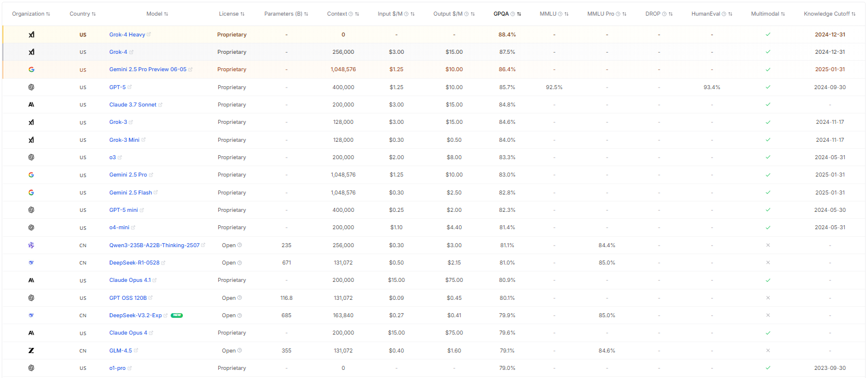Click the Google logo in Gemini 2.5 Flash row
The width and height of the screenshot is (868, 378).
(x=31, y=192)
